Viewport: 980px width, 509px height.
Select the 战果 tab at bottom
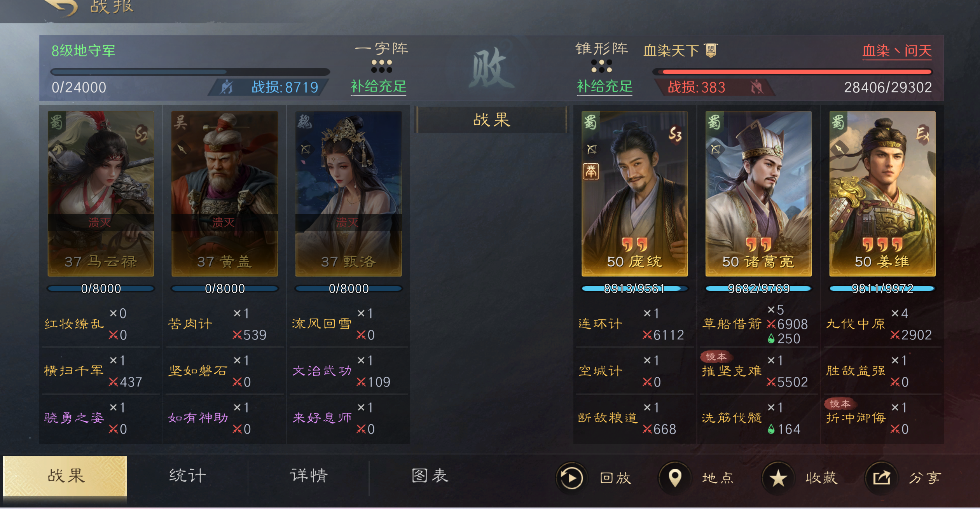(x=65, y=475)
